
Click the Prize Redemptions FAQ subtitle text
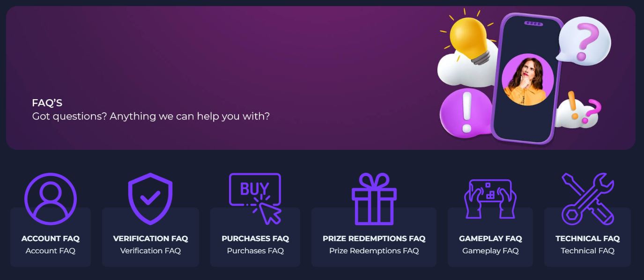click(x=374, y=251)
